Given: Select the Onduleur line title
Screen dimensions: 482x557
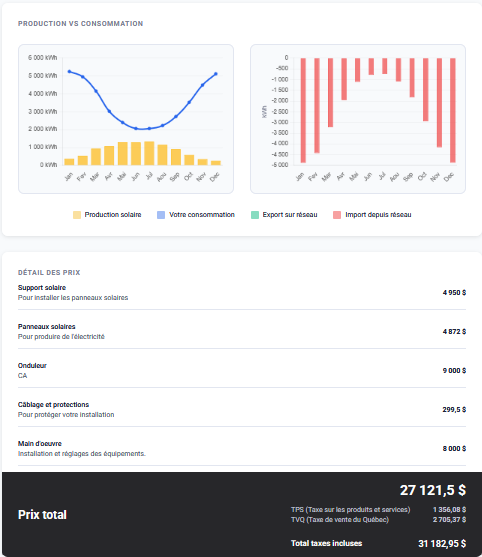Looking at the screenshot, I should tap(32, 366).
